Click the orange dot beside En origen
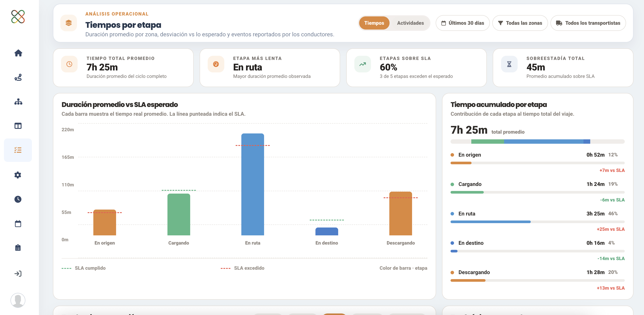 pyautogui.click(x=452, y=155)
